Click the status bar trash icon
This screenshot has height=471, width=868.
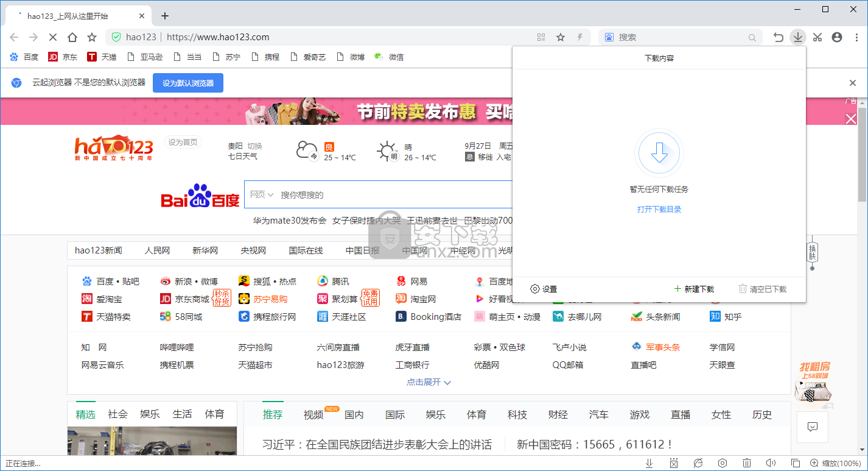(747, 463)
